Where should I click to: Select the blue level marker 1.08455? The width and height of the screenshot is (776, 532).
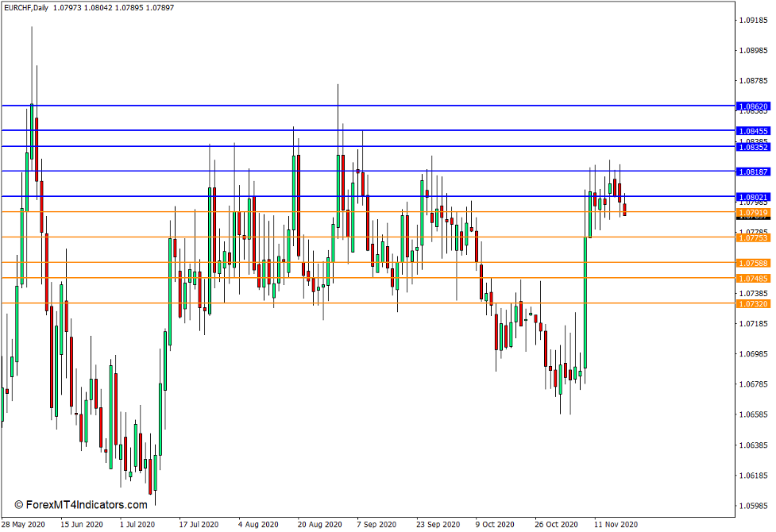click(x=753, y=130)
